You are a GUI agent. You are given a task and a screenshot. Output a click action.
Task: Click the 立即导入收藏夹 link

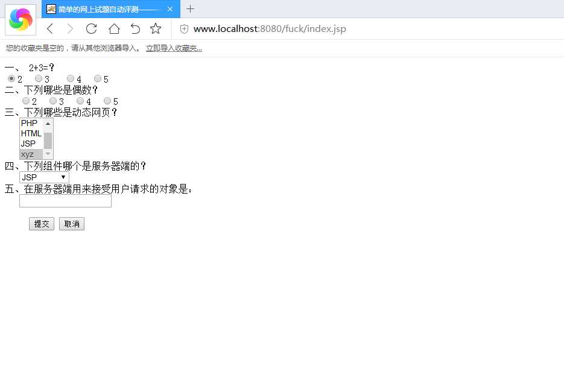coord(174,48)
